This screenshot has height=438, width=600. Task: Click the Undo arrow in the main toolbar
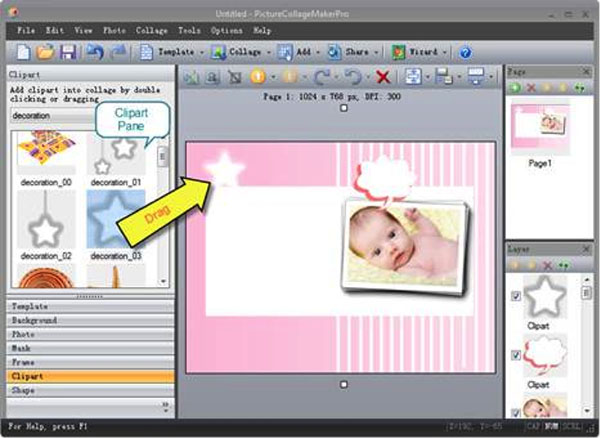tap(94, 51)
